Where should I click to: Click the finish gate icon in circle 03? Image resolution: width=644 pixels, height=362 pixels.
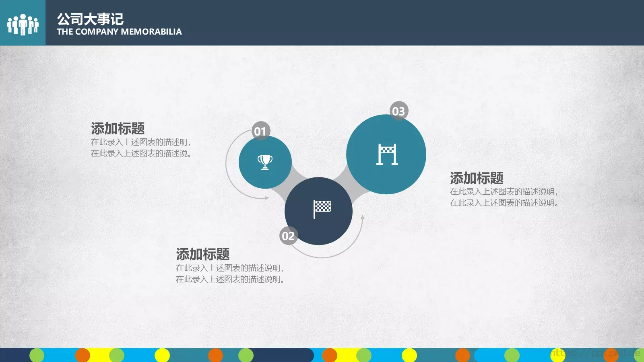pyautogui.click(x=387, y=154)
